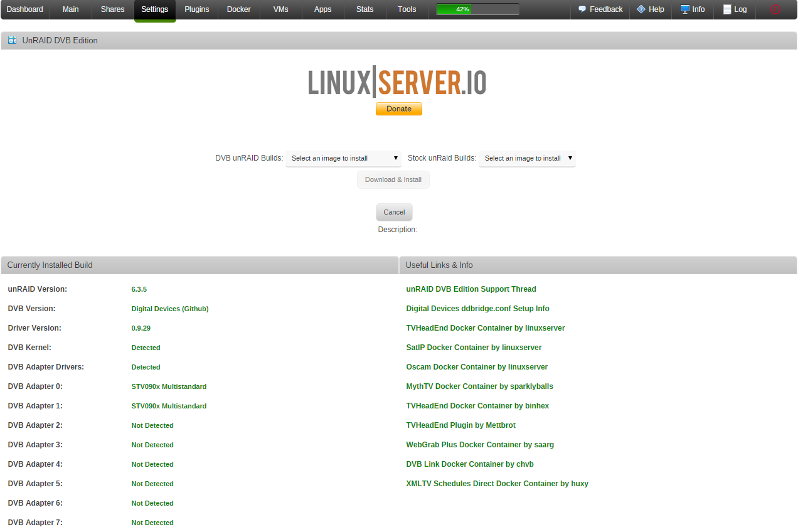The height and width of the screenshot is (532, 798).
Task: Click the driver version value 0.9.29
Action: pos(141,329)
